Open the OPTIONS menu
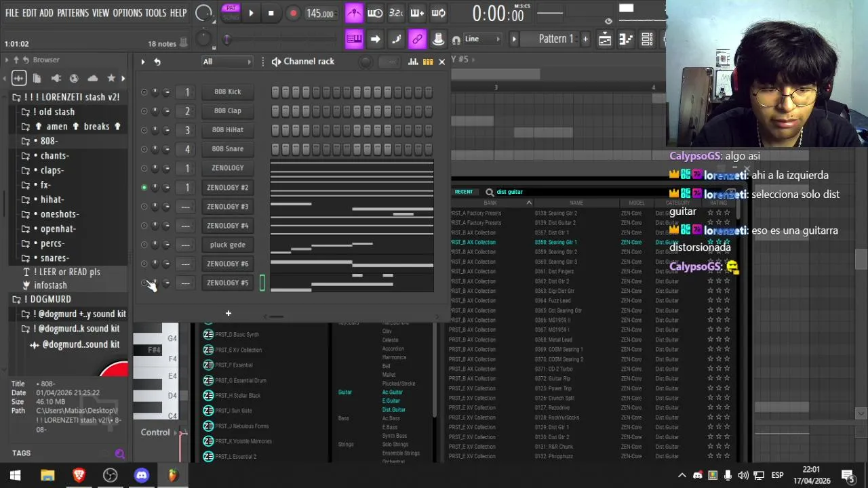The height and width of the screenshot is (488, 868). point(127,13)
